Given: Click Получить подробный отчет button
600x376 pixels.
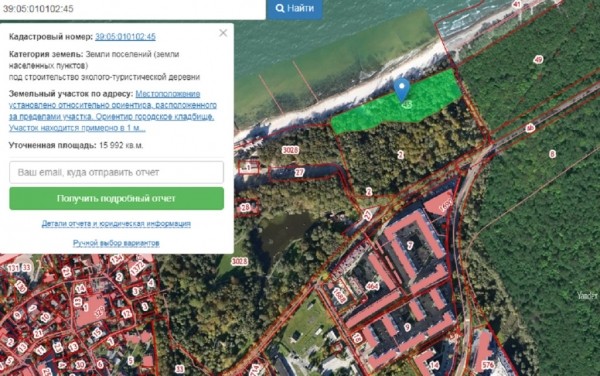Looking at the screenshot, I should (x=116, y=199).
